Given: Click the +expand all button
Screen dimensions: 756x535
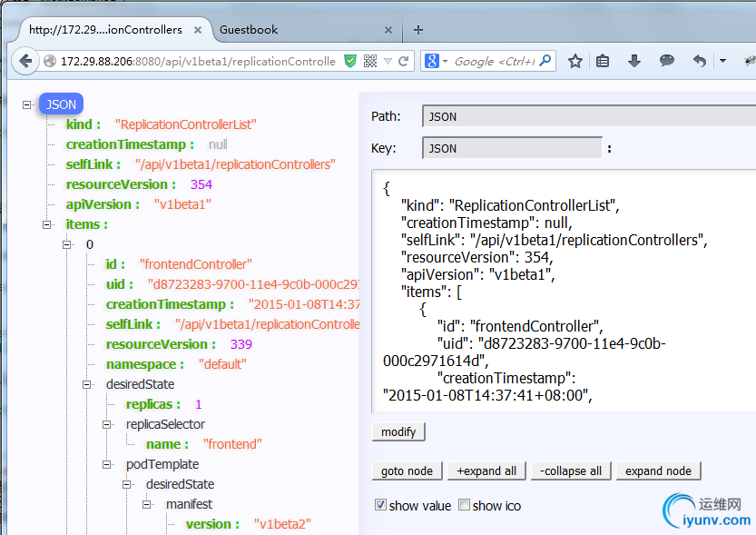Looking at the screenshot, I should tap(486, 471).
